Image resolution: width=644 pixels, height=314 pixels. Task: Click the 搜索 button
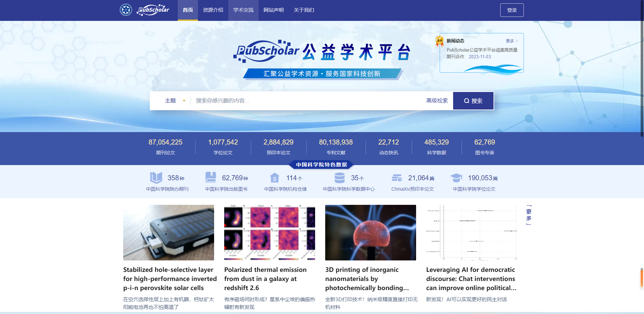(473, 101)
